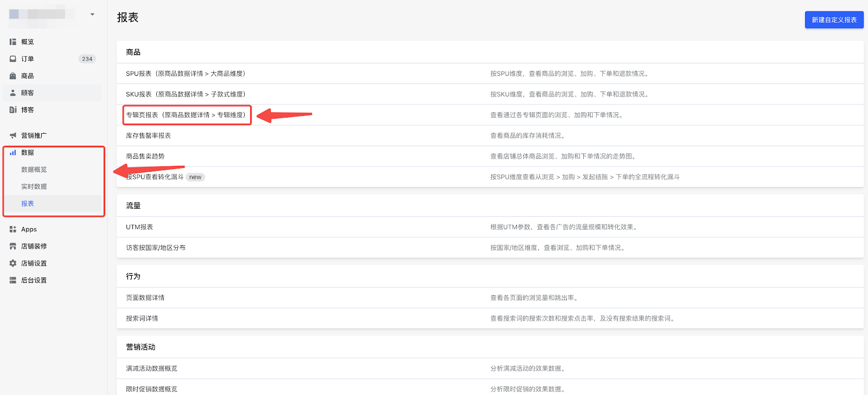
Task: Click the 顾客 person icon
Action: click(x=12, y=93)
